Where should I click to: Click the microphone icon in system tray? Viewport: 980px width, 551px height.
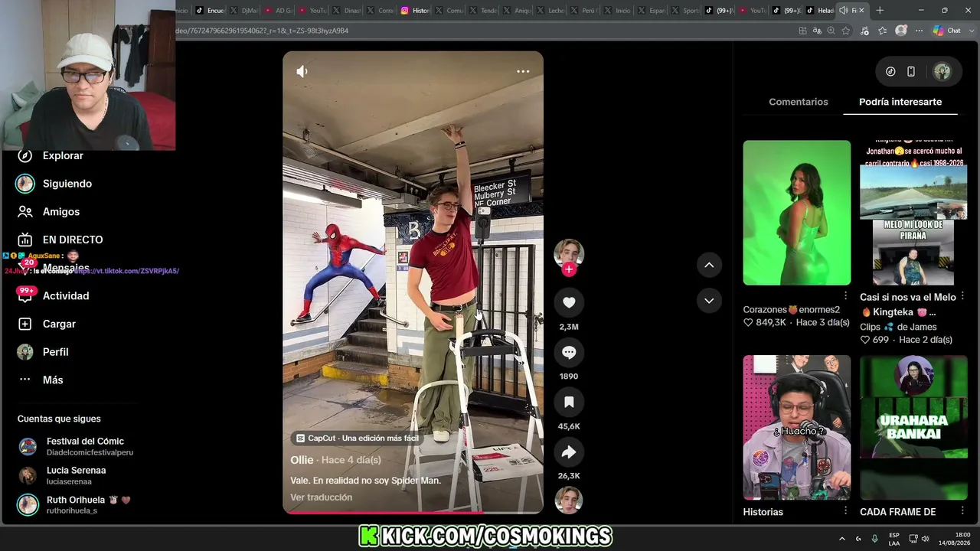point(874,539)
